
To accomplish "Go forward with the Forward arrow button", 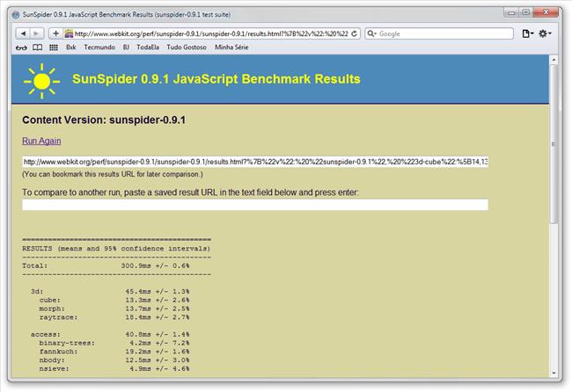I will click(36, 33).
